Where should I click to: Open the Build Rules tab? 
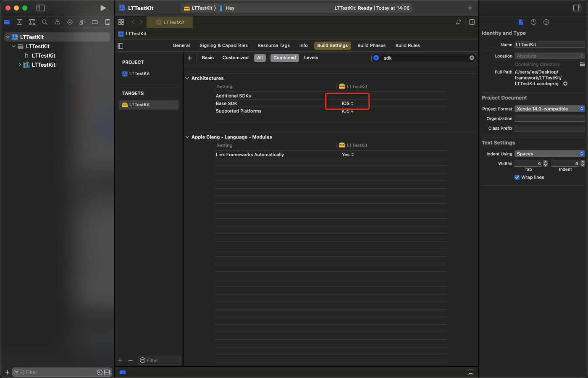pyautogui.click(x=407, y=45)
